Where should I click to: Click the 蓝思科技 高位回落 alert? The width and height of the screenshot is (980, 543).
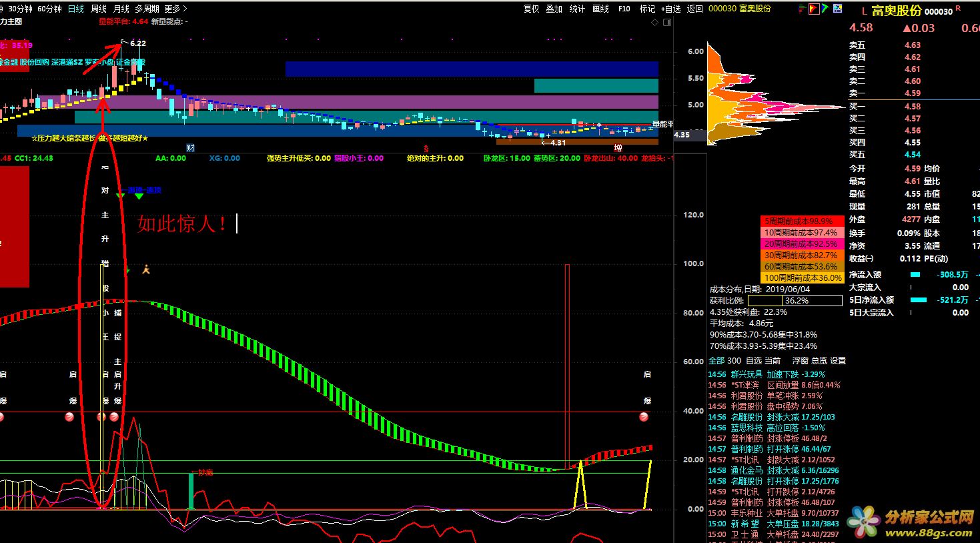[x=767, y=428]
